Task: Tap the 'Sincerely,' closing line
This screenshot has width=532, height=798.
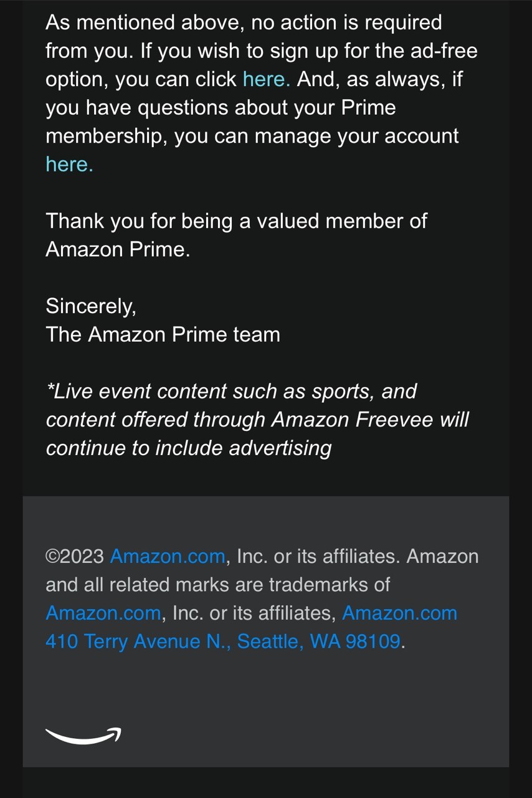Action: [x=91, y=306]
